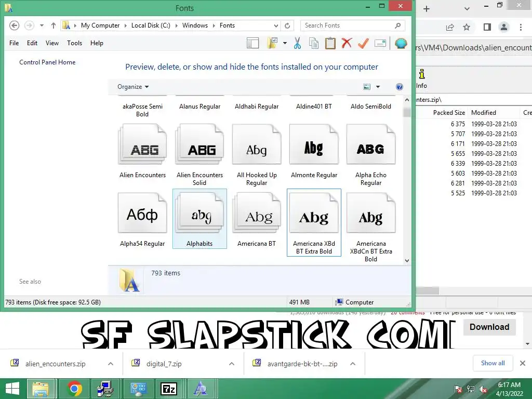Select the All Hooked Up Regular font
Screen dimensions: 532x399
[x=257, y=155]
